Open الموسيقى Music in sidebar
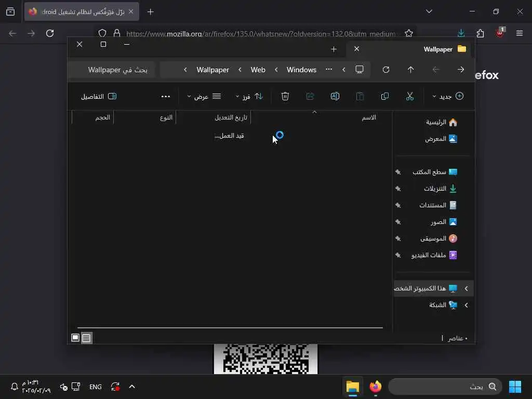 438,238
